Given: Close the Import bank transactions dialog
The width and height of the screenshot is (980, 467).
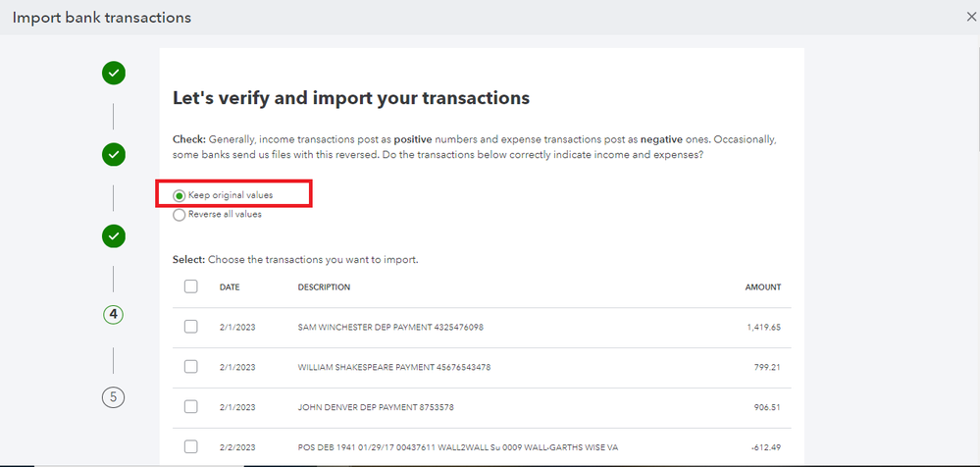Looking at the screenshot, I should (971, 17).
